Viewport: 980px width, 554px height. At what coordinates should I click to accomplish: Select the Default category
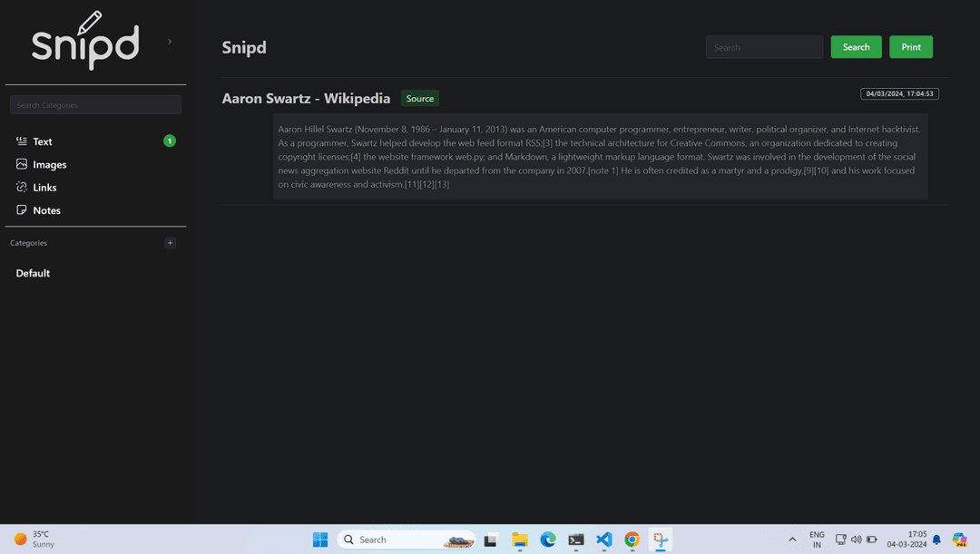point(34,274)
